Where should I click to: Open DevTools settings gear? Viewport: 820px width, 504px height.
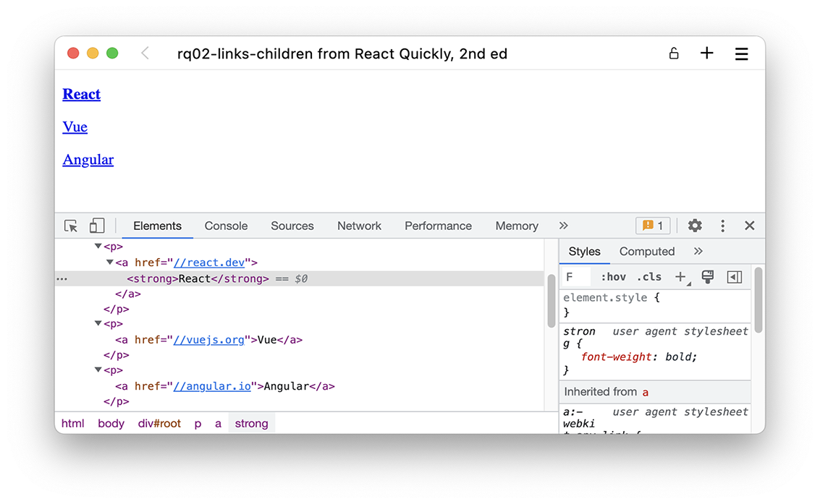pos(695,226)
